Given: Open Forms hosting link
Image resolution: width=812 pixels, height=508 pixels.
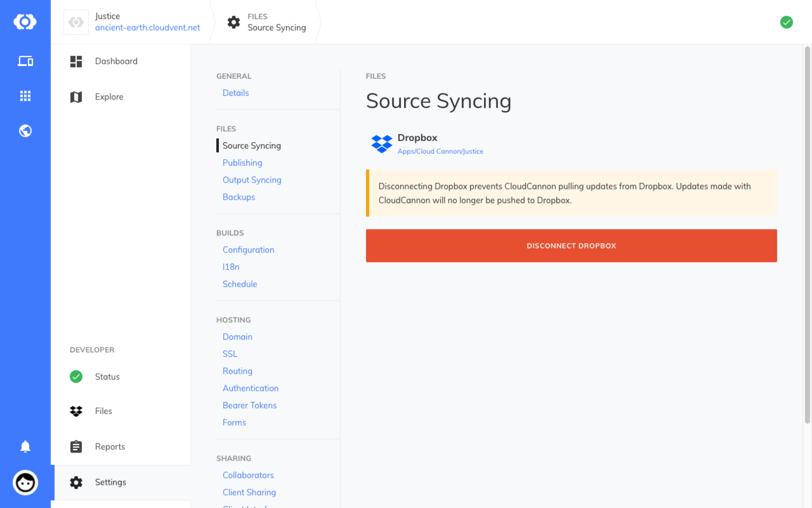Looking at the screenshot, I should click(x=234, y=423).
